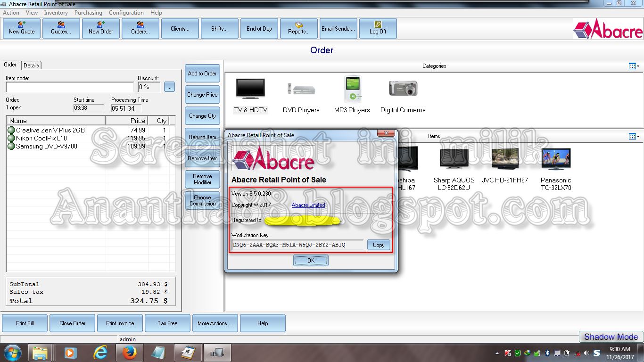
Task: Click the Refund Item button
Action: (x=202, y=137)
